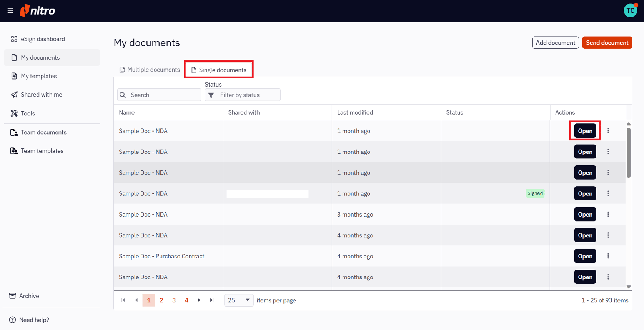Navigate to Team templates
Image resolution: width=644 pixels, height=330 pixels.
[x=52, y=151]
